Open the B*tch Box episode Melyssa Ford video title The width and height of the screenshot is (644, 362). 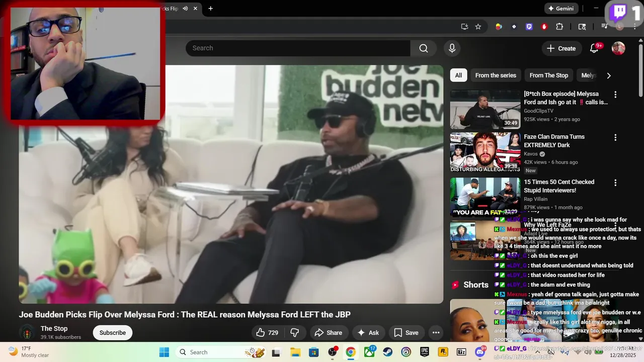coord(566,98)
